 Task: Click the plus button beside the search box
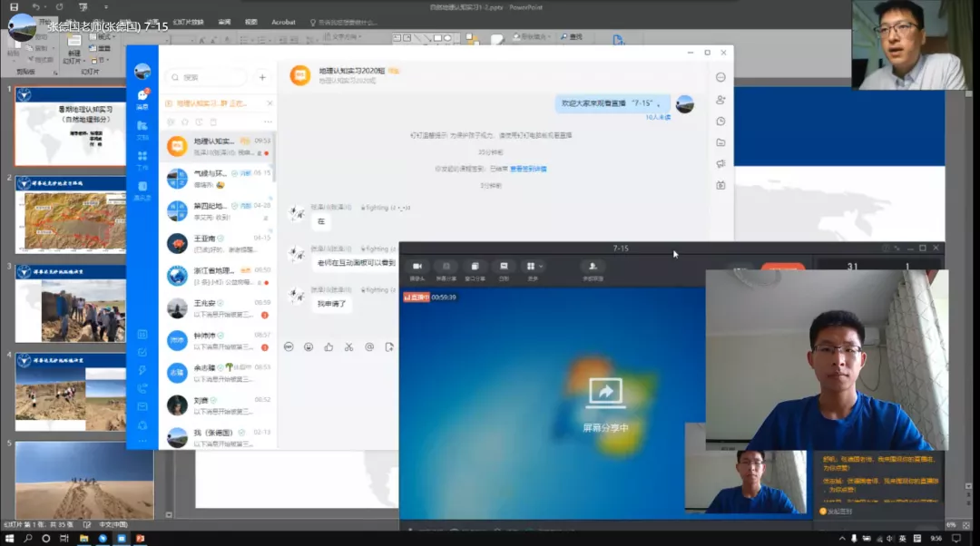[x=261, y=78]
